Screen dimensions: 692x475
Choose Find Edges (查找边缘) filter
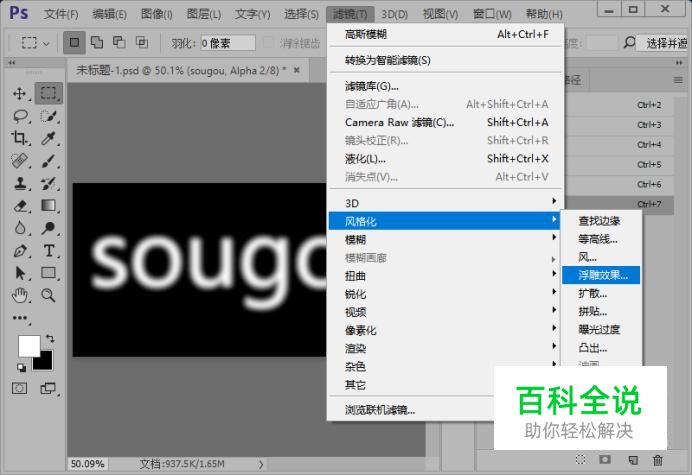pyautogui.click(x=601, y=221)
